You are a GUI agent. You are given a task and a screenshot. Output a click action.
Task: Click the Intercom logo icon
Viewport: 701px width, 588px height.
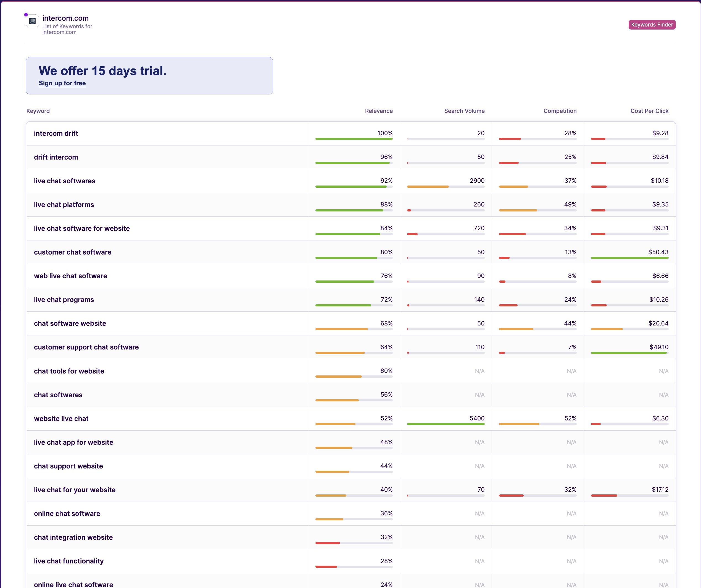[32, 21]
